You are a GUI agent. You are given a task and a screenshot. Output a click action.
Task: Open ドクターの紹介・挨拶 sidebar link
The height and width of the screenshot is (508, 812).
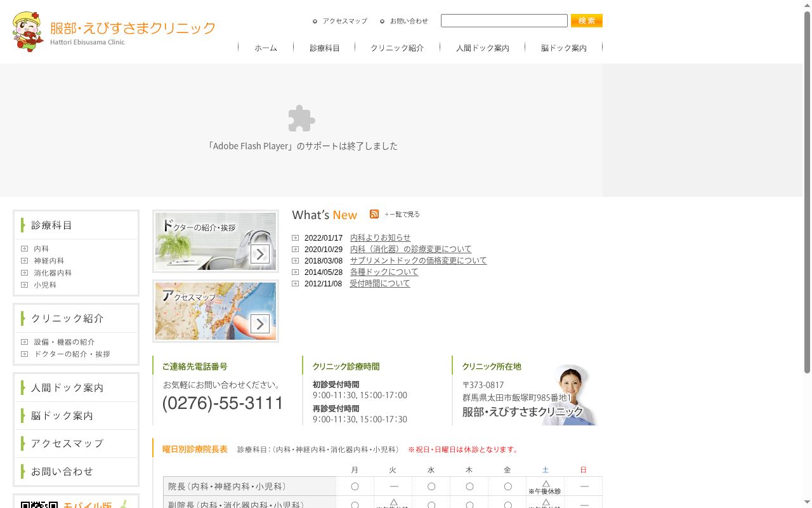point(72,354)
